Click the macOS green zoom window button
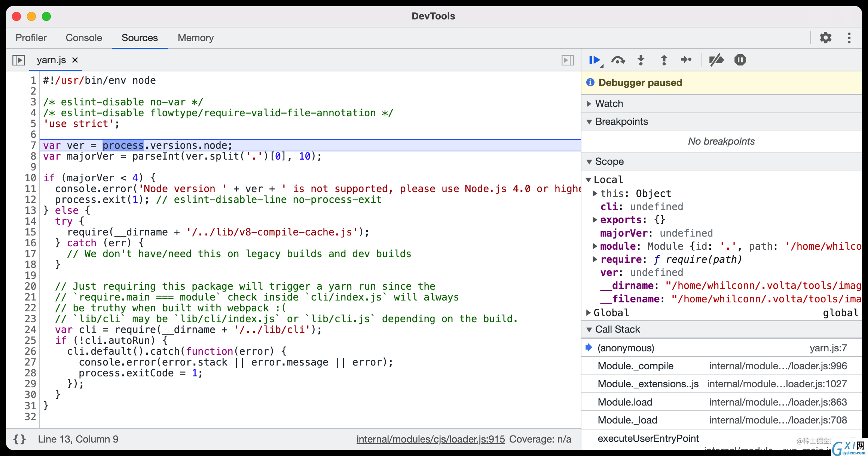 (x=46, y=16)
